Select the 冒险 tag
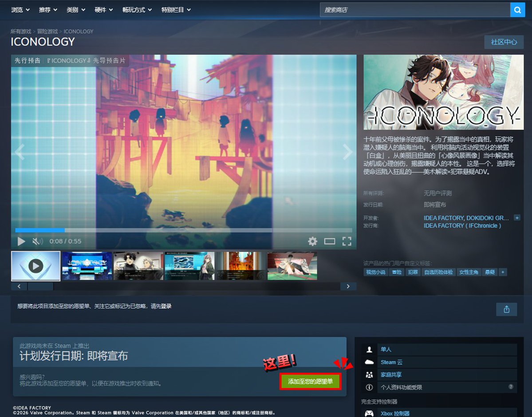The height and width of the screenshot is (417, 532). pyautogui.click(x=397, y=272)
